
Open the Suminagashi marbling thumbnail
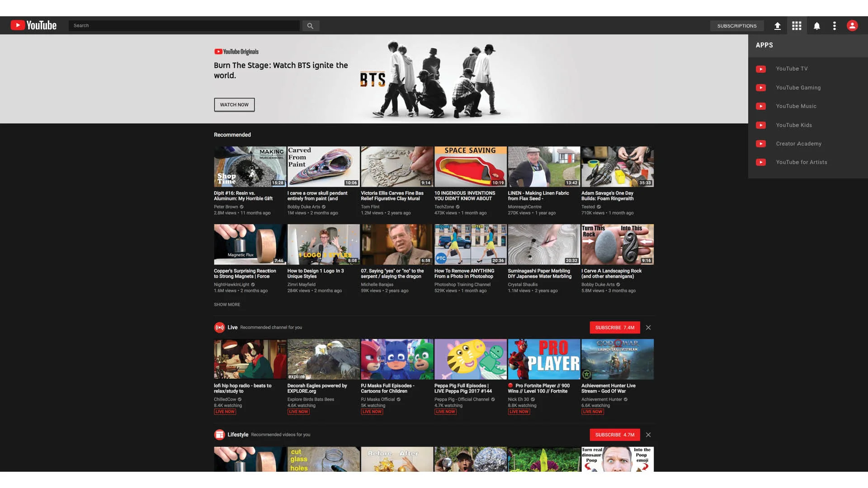point(544,244)
